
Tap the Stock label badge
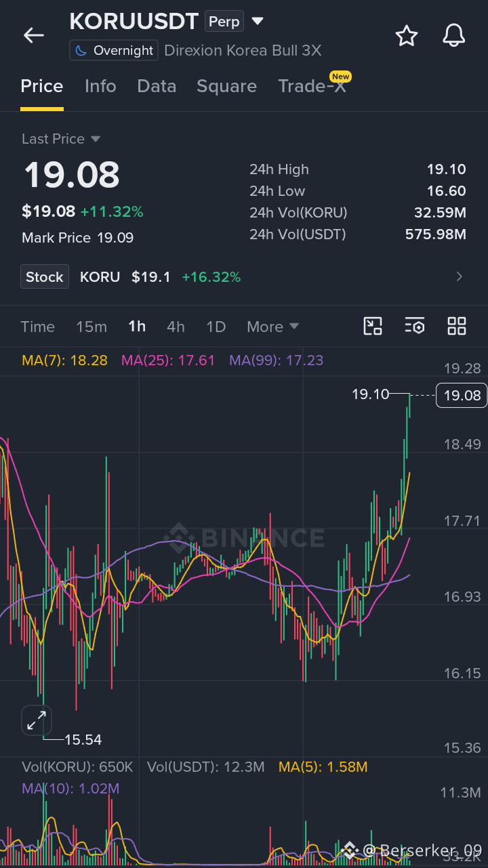click(45, 276)
